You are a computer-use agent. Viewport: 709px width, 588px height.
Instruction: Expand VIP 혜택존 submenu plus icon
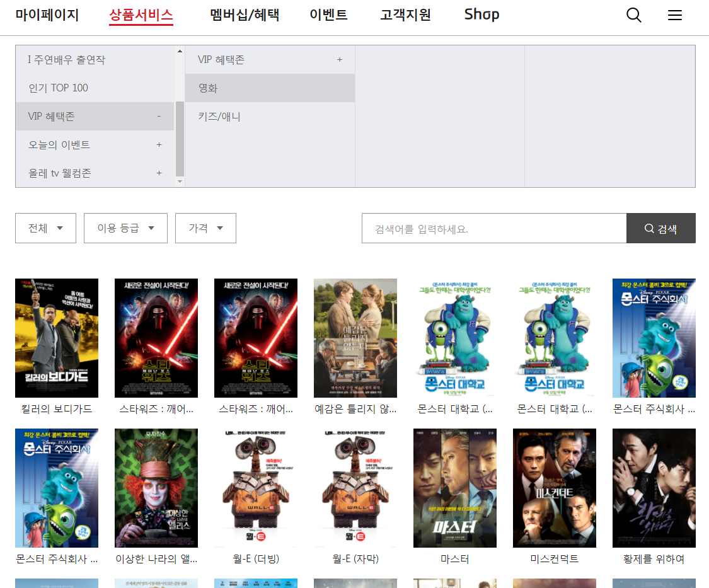340,60
